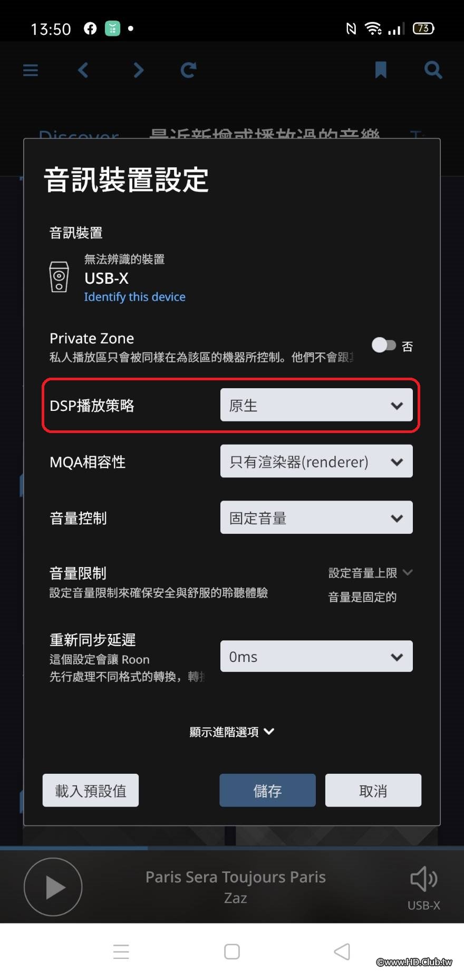Viewport: 464px width, 980px height.
Task: Click the Identify this device link
Action: [134, 297]
